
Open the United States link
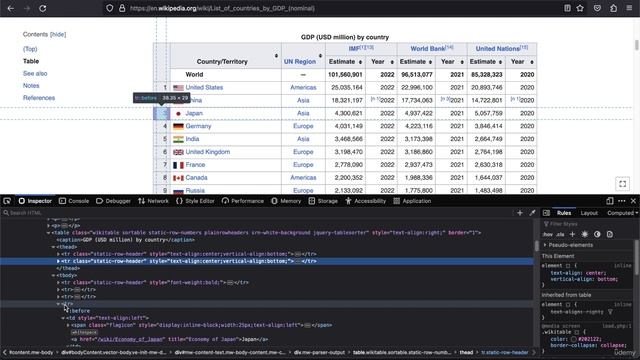(204, 87)
